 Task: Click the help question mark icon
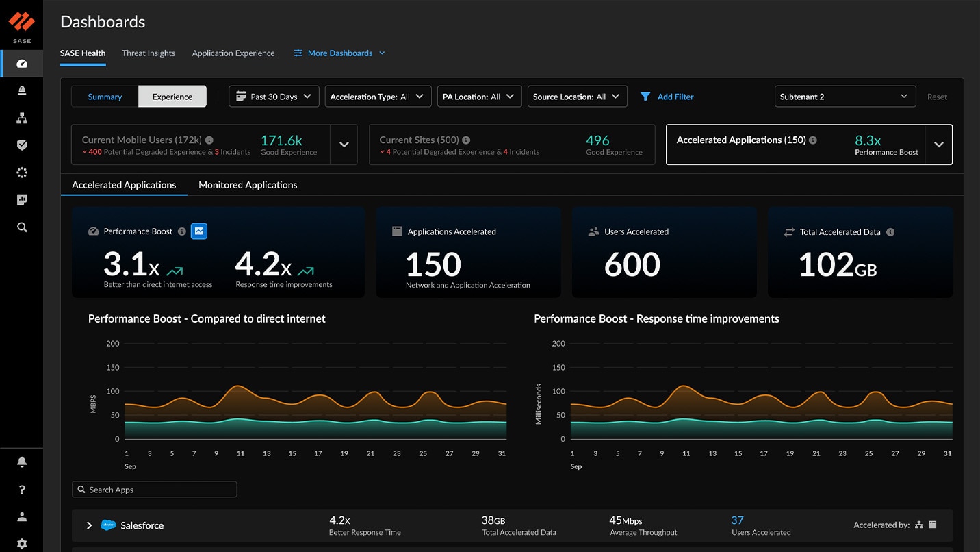22,490
